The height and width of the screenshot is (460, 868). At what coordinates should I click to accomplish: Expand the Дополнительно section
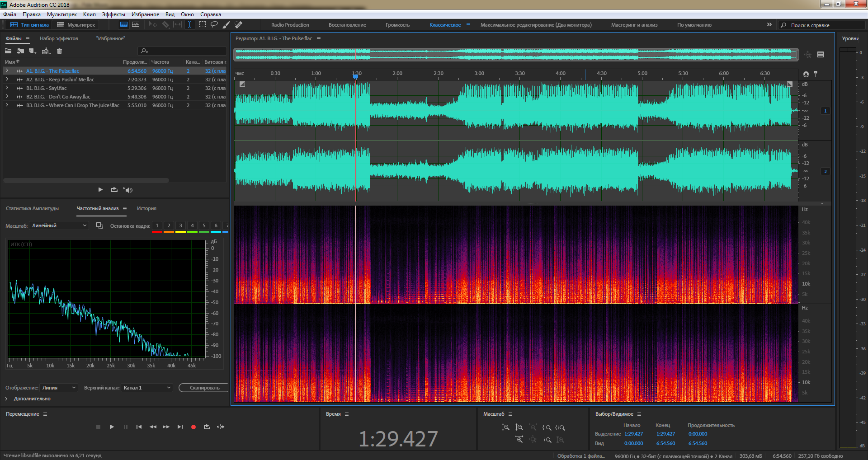click(6, 399)
